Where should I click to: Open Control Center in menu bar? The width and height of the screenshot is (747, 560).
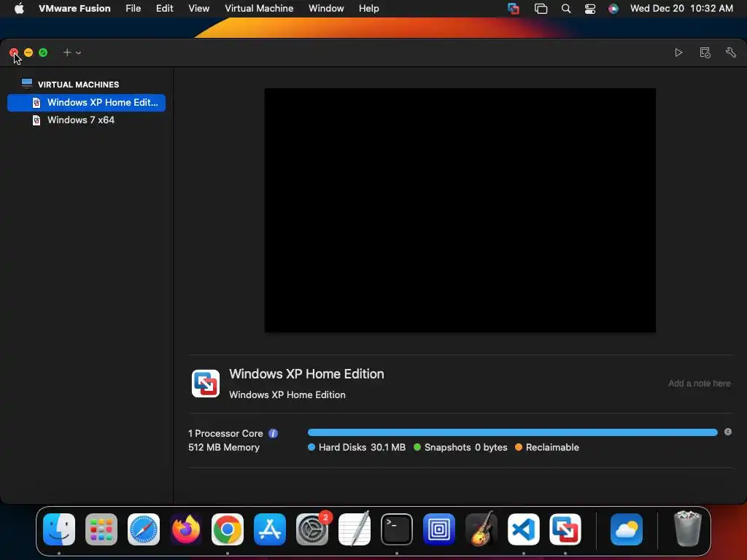(589, 9)
